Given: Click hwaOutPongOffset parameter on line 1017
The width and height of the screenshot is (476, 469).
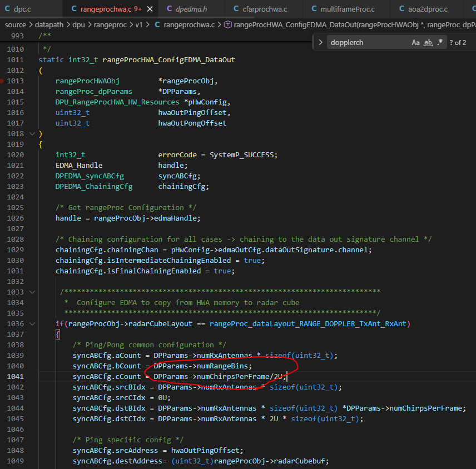Looking at the screenshot, I should [192, 123].
